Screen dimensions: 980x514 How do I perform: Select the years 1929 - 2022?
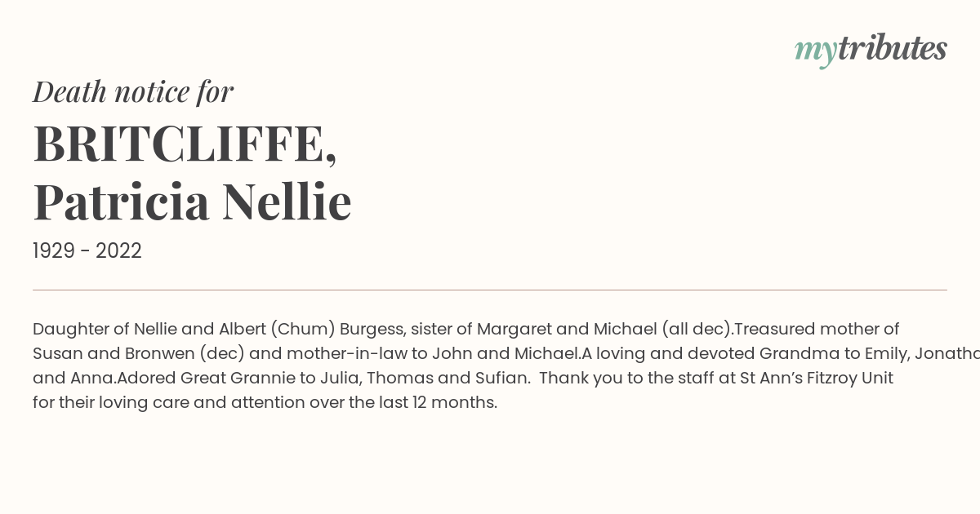click(x=87, y=251)
